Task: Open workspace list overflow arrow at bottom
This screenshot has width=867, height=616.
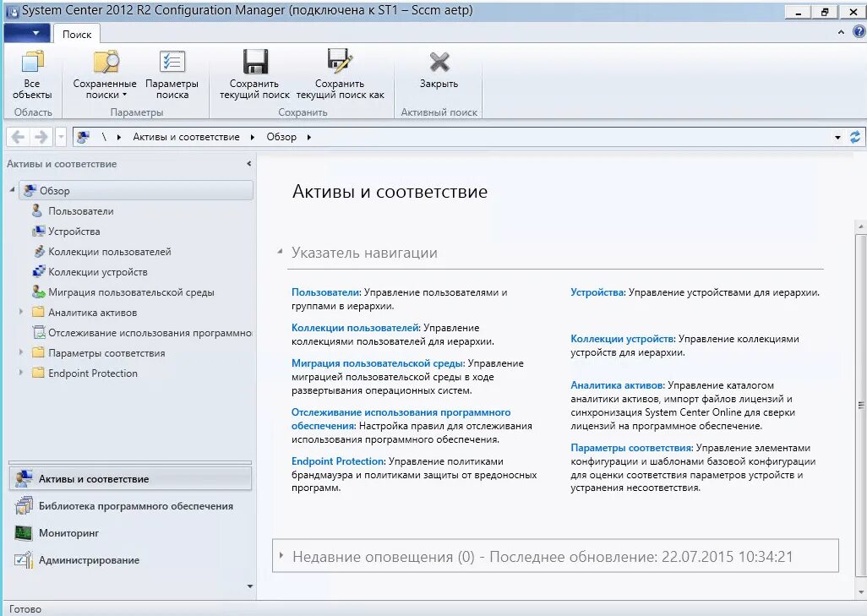Action: [x=250, y=586]
